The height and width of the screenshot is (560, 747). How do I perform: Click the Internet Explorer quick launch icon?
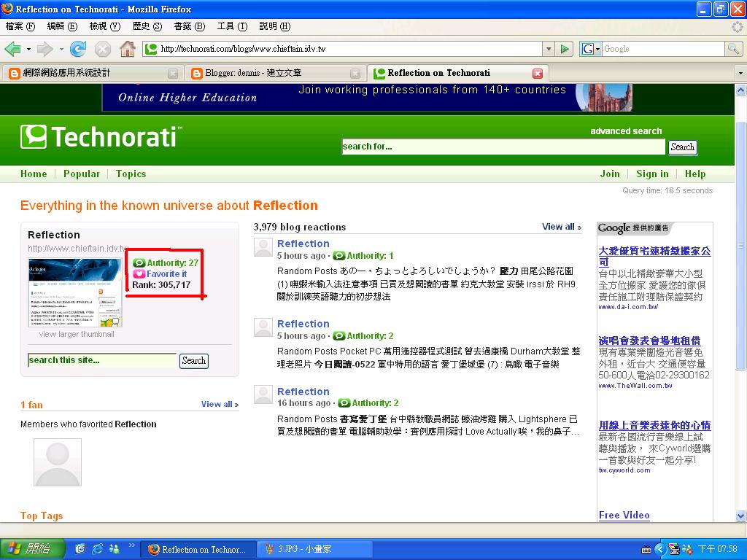tap(98, 549)
